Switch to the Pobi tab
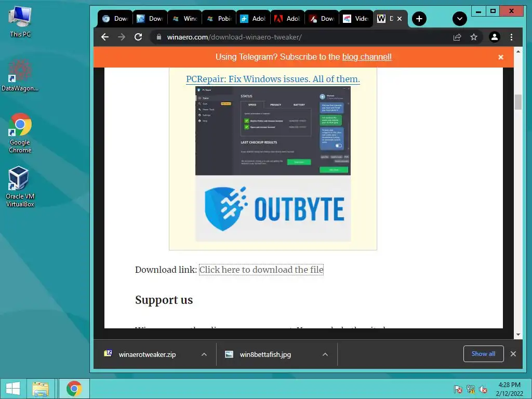 tap(219, 19)
